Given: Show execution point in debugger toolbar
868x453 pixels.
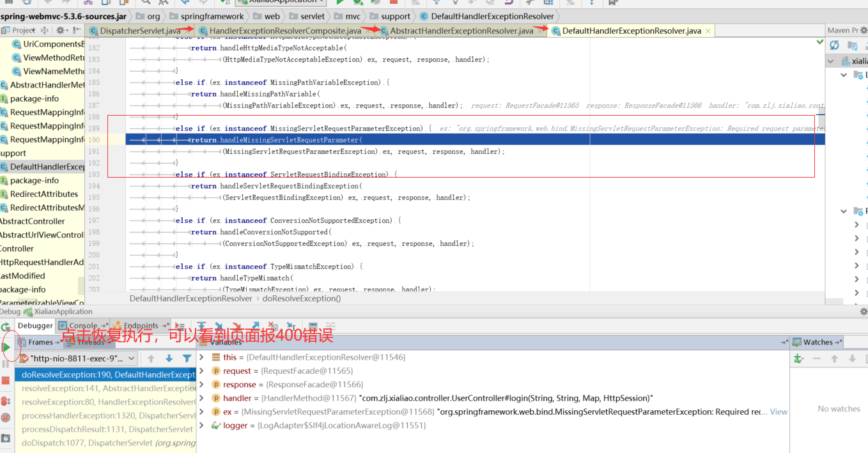Looking at the screenshot, I should click(x=180, y=326).
